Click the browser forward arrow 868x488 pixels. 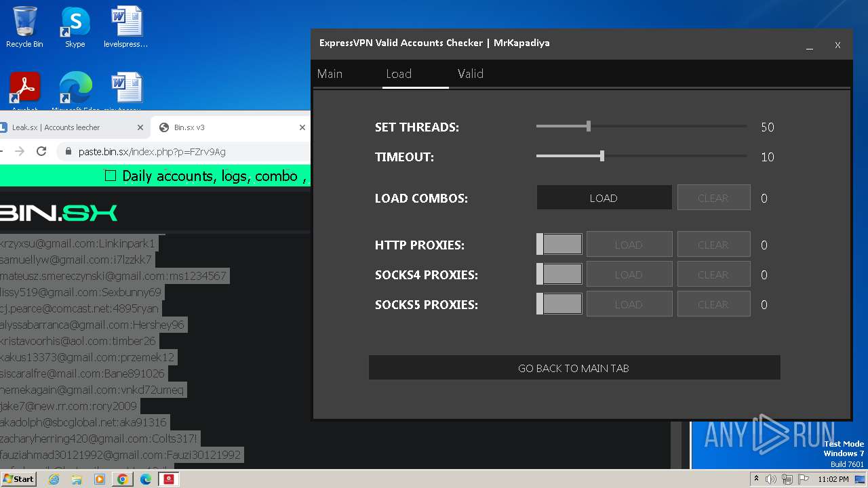(19, 151)
